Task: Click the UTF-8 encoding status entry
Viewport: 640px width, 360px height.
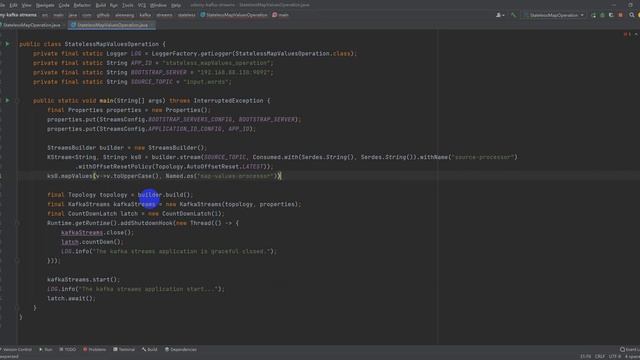Action: pos(615,356)
